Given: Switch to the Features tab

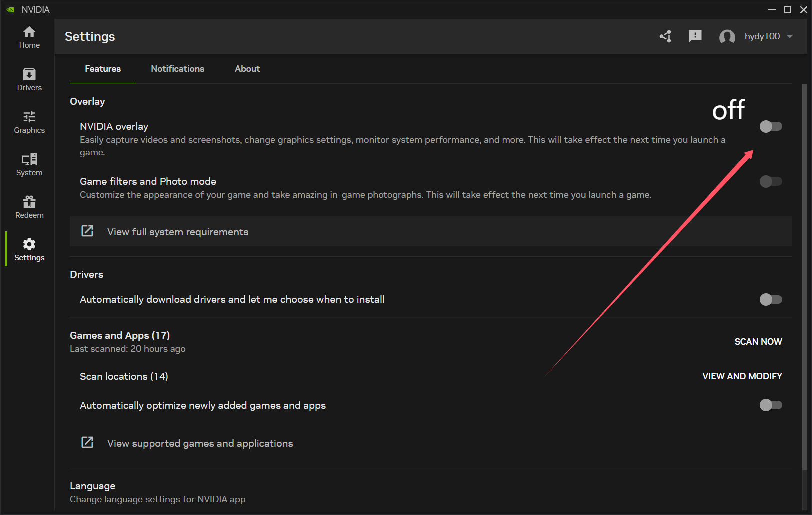Looking at the screenshot, I should point(103,69).
